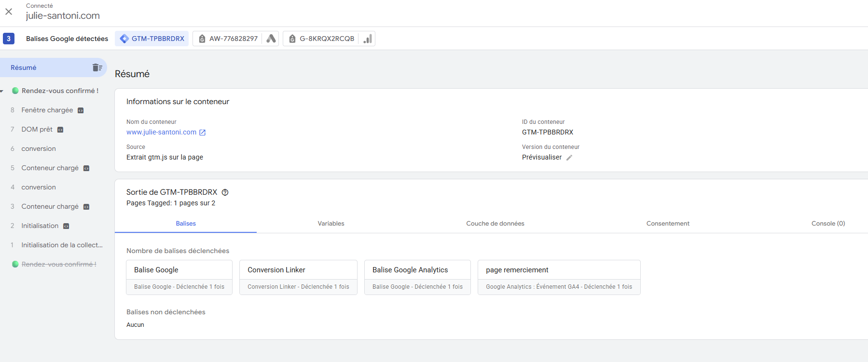Click the code icon next to Fenêtre chargée
This screenshot has height=362, width=868.
click(81, 110)
